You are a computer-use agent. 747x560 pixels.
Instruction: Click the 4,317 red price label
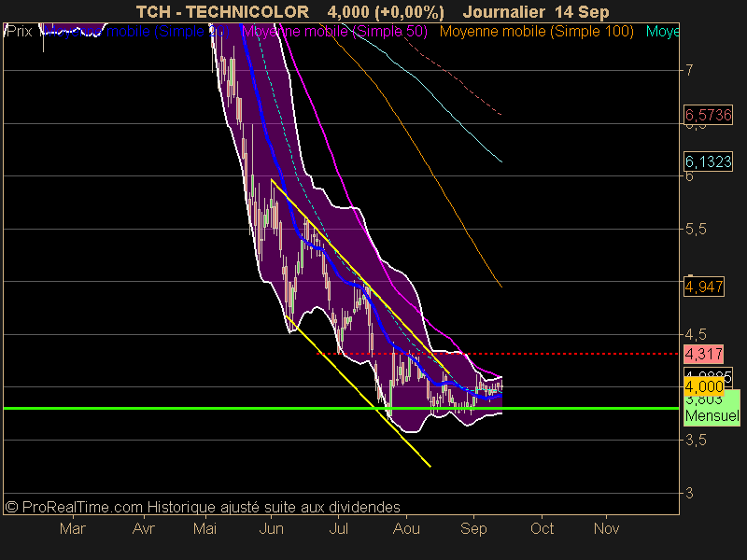pyautogui.click(x=704, y=354)
